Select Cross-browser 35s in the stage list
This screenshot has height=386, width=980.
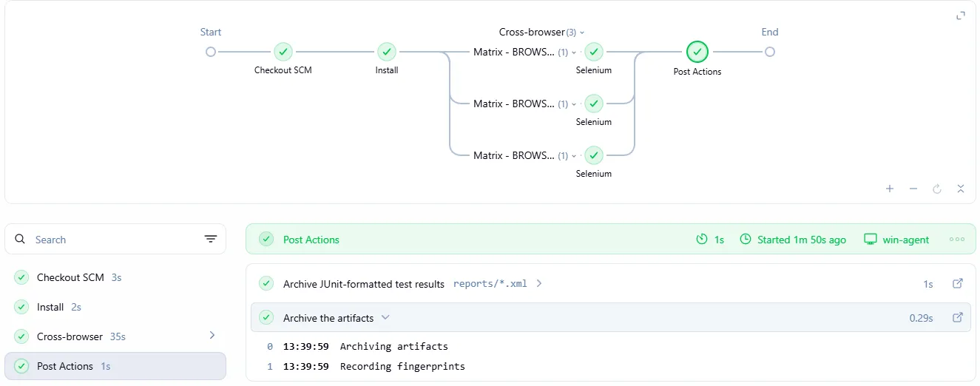coord(115,336)
